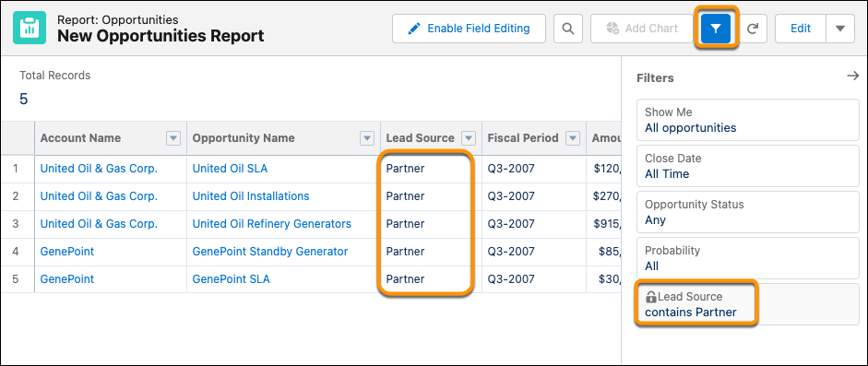Click Enable Field Editing button
The image size is (868, 366).
[469, 29]
